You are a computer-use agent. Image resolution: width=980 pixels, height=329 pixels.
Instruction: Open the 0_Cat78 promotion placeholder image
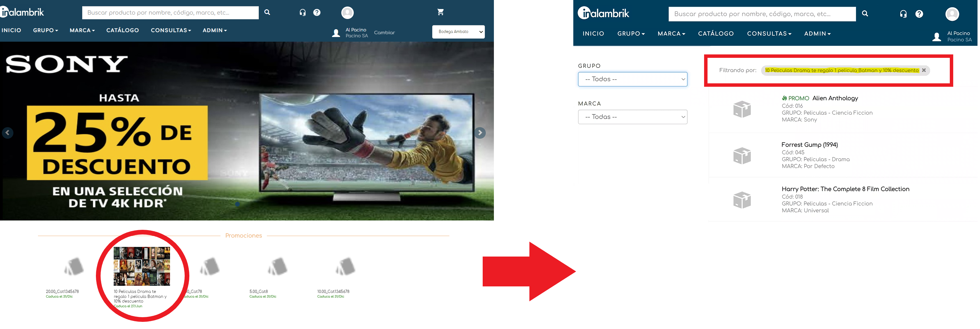pyautogui.click(x=210, y=266)
